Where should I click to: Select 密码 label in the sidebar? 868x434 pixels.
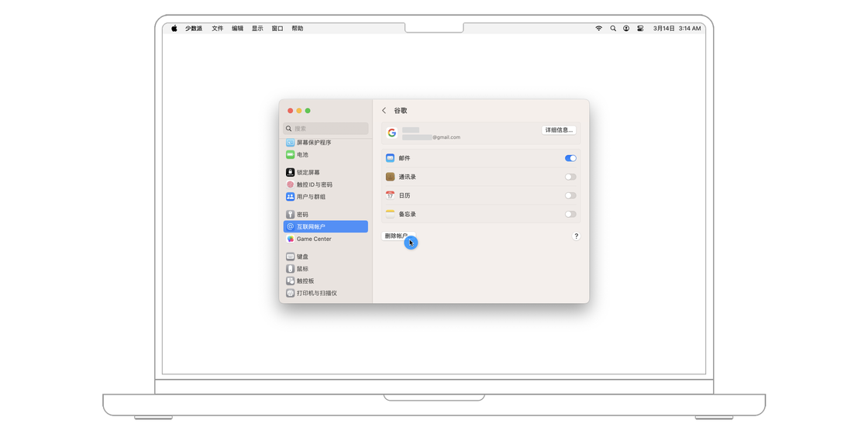(302, 214)
